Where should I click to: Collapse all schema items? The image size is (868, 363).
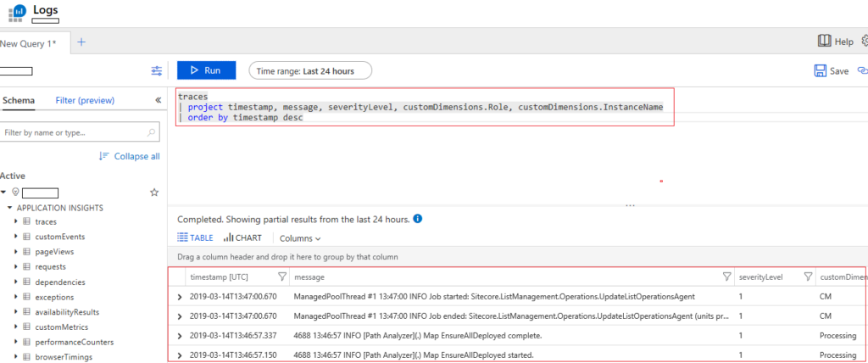[130, 156]
